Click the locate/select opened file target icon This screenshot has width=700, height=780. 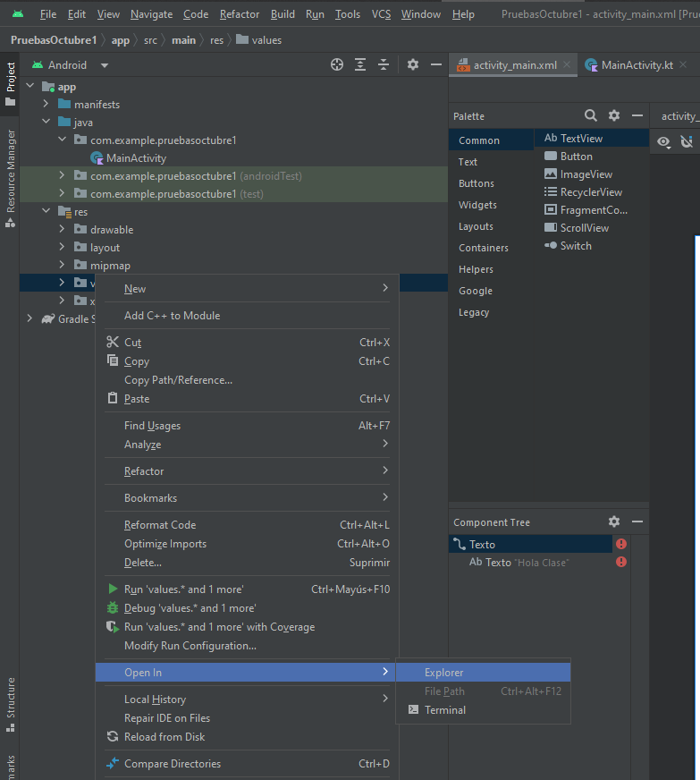[337, 64]
